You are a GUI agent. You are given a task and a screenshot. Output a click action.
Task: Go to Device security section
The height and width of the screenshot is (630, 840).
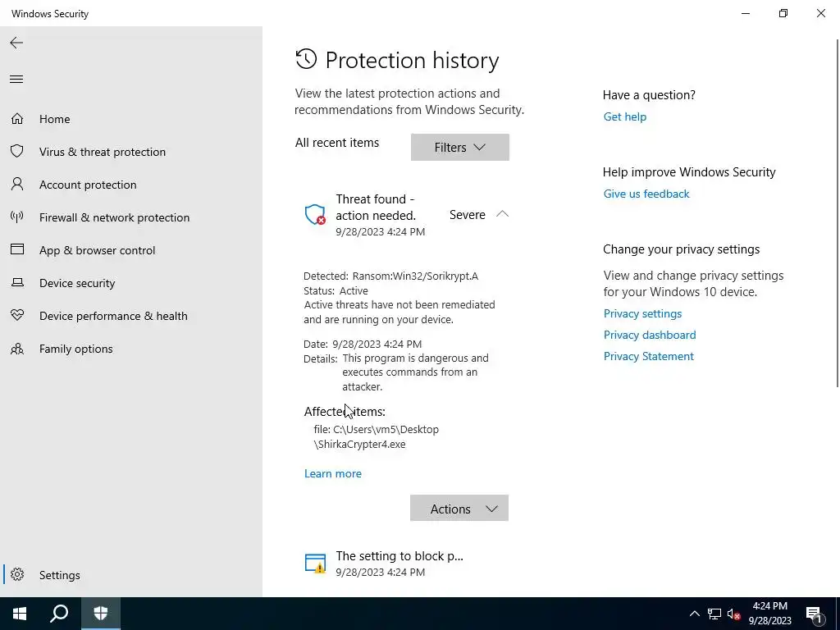click(77, 283)
